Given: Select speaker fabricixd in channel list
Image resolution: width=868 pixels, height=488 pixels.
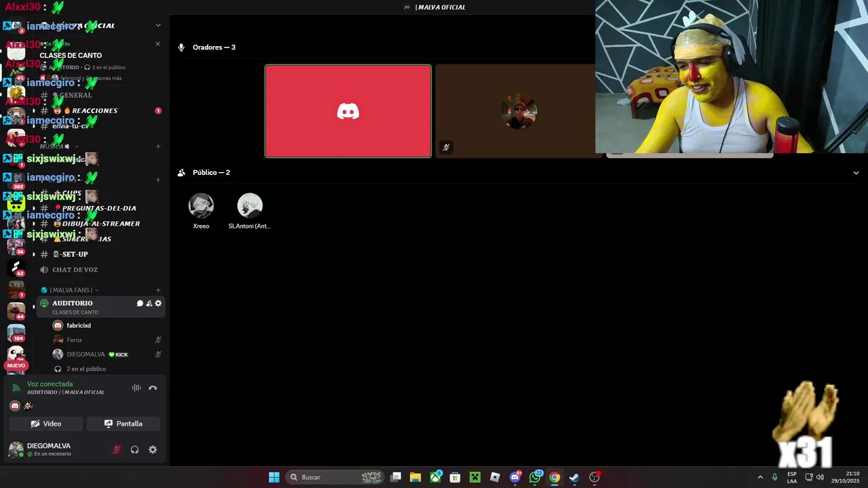Looking at the screenshot, I should (107, 325).
